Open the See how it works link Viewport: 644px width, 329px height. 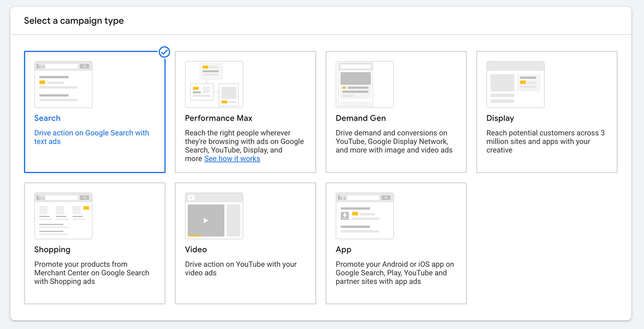click(232, 158)
